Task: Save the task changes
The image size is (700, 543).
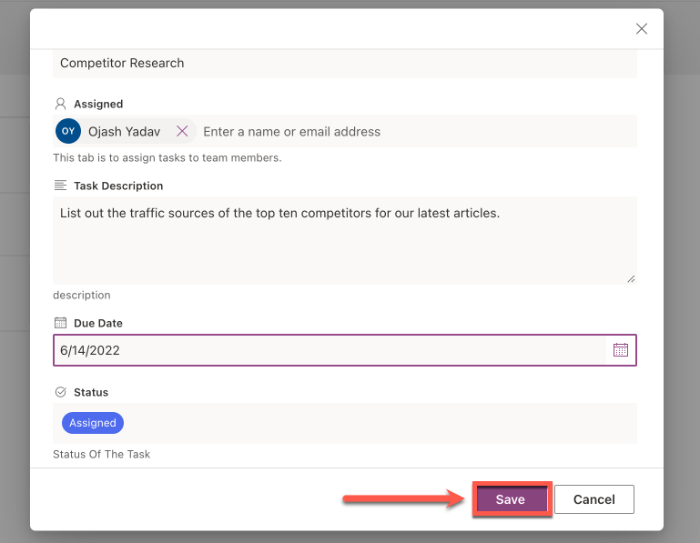Action: pos(510,499)
